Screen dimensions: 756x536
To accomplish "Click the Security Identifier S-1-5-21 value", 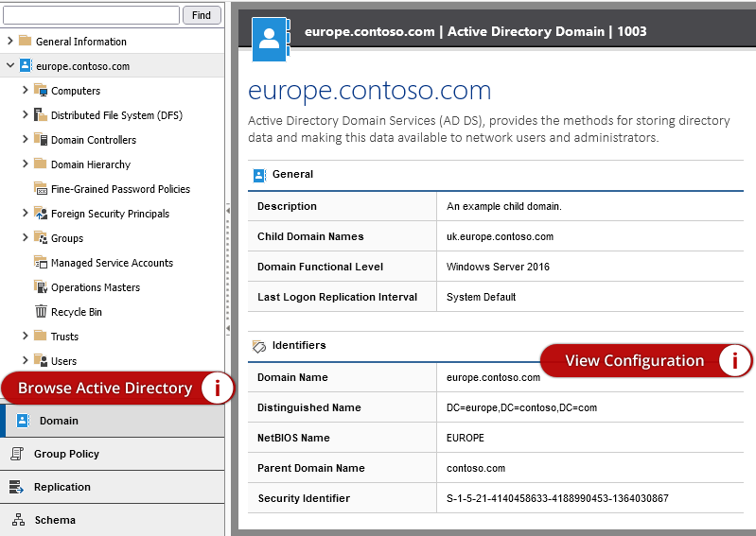I will (x=557, y=498).
